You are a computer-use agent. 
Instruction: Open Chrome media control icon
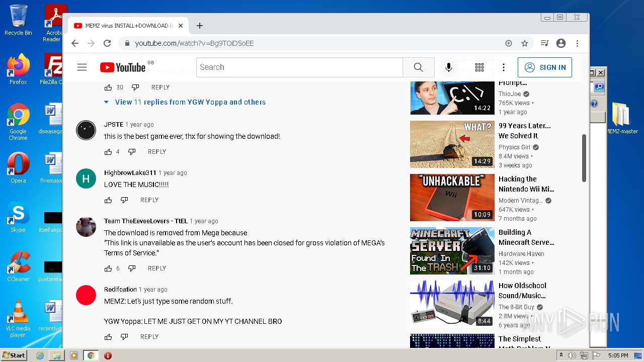coord(544,43)
